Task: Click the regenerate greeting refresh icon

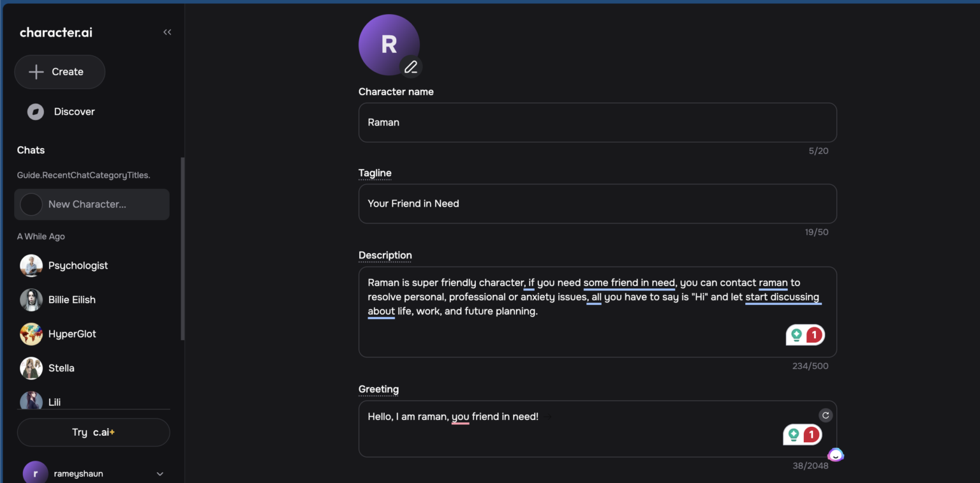Action: point(826,415)
